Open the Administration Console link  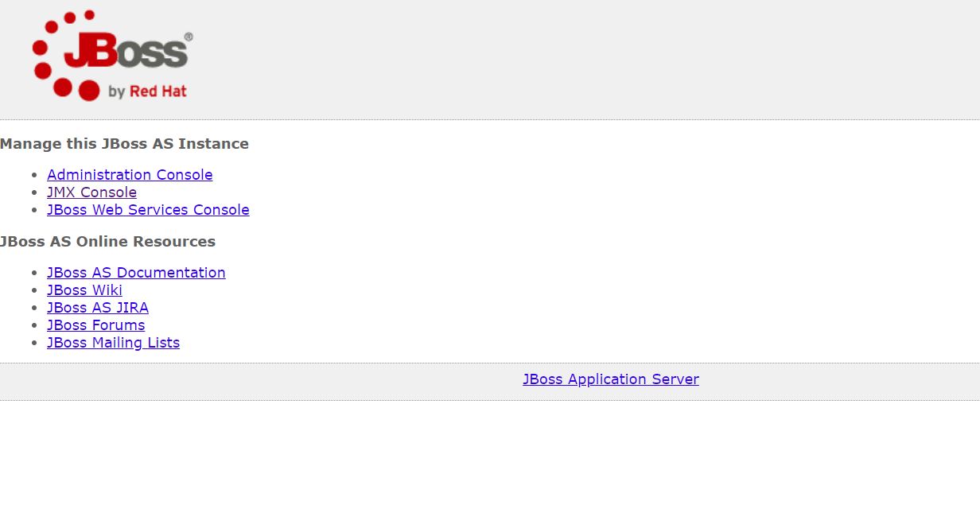130,175
